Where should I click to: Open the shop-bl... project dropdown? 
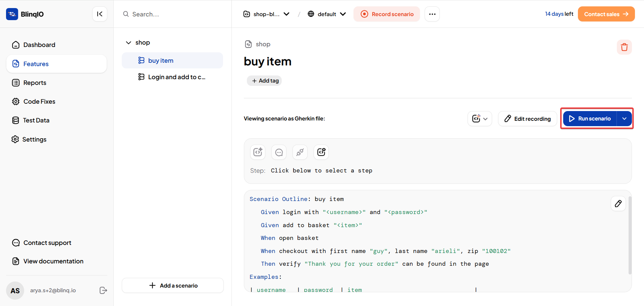pyautogui.click(x=267, y=14)
